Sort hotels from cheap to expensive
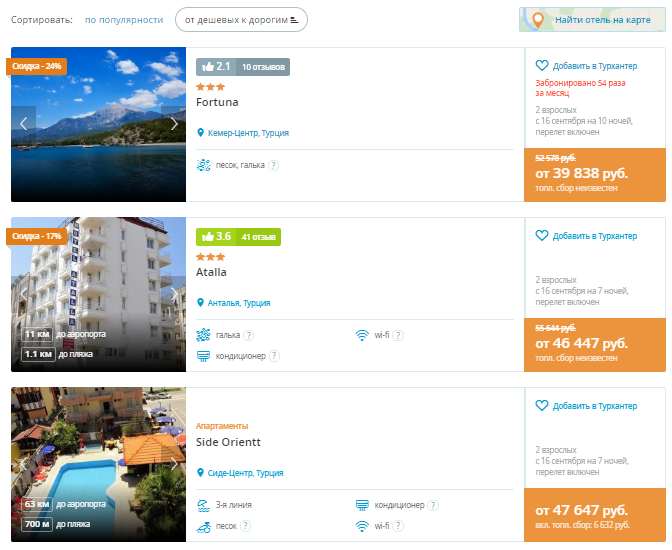672x550 pixels. point(241,20)
